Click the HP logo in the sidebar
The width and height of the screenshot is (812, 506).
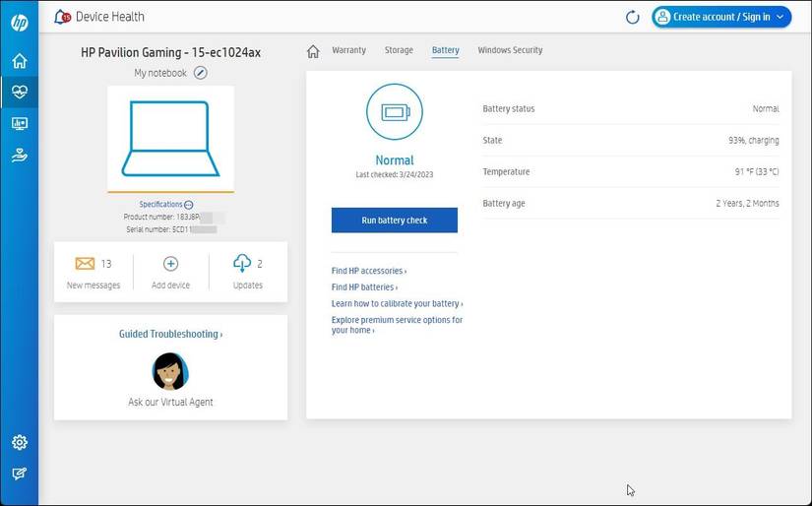pos(19,23)
